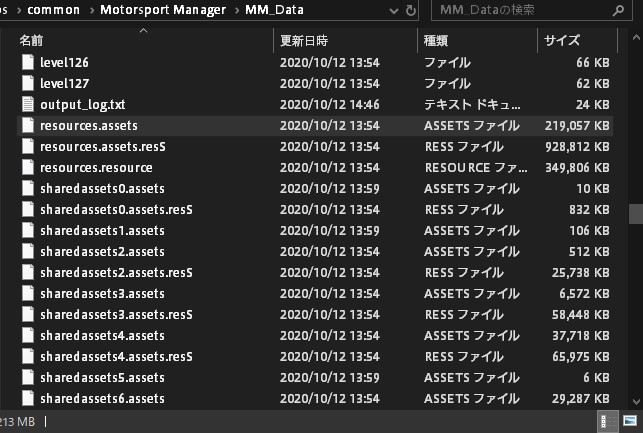Select the level126 file name
Image resolution: width=643 pixels, height=433 pixels.
point(64,62)
